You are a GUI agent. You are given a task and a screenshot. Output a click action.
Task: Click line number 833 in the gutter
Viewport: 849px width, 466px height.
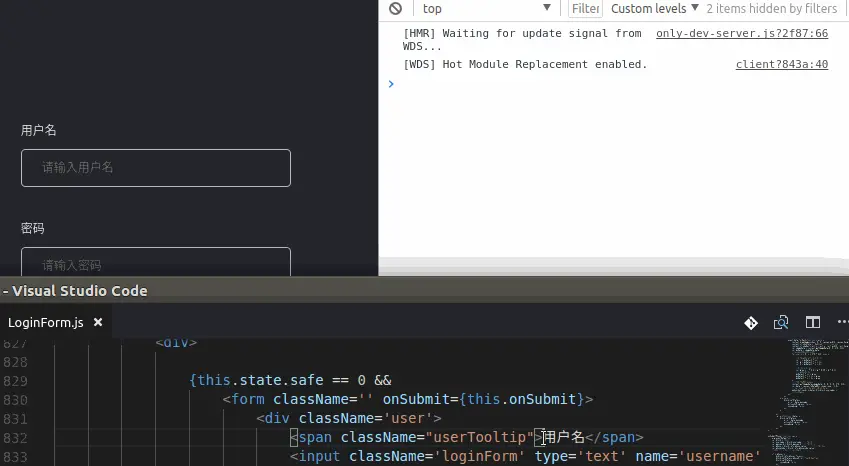click(15, 457)
